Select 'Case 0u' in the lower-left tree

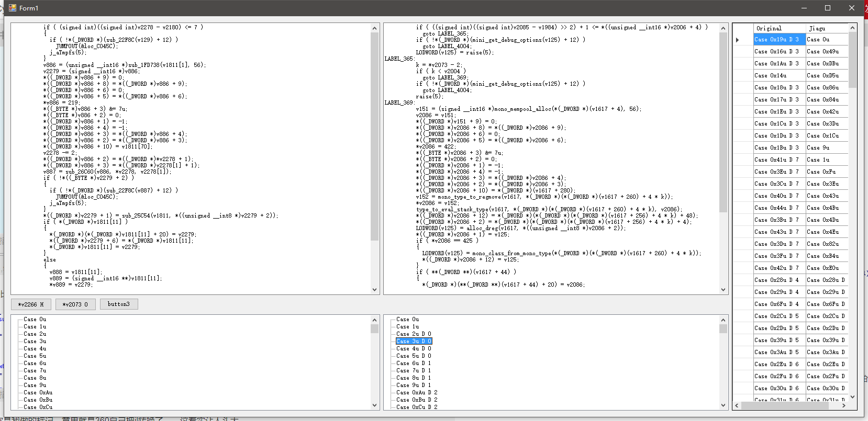[35, 319]
